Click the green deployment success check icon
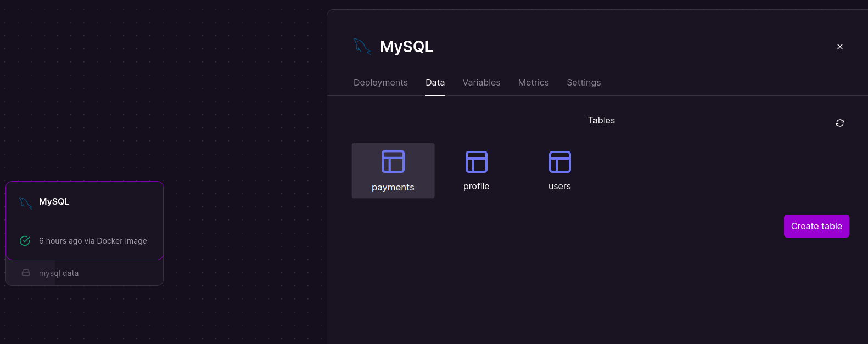The height and width of the screenshot is (344, 868). pos(25,241)
